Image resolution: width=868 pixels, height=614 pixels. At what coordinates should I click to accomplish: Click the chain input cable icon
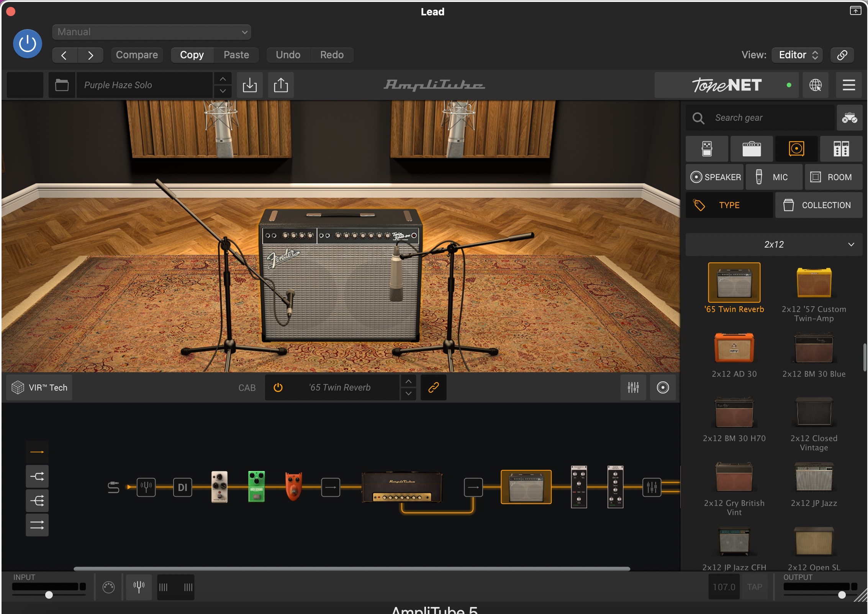click(x=113, y=487)
